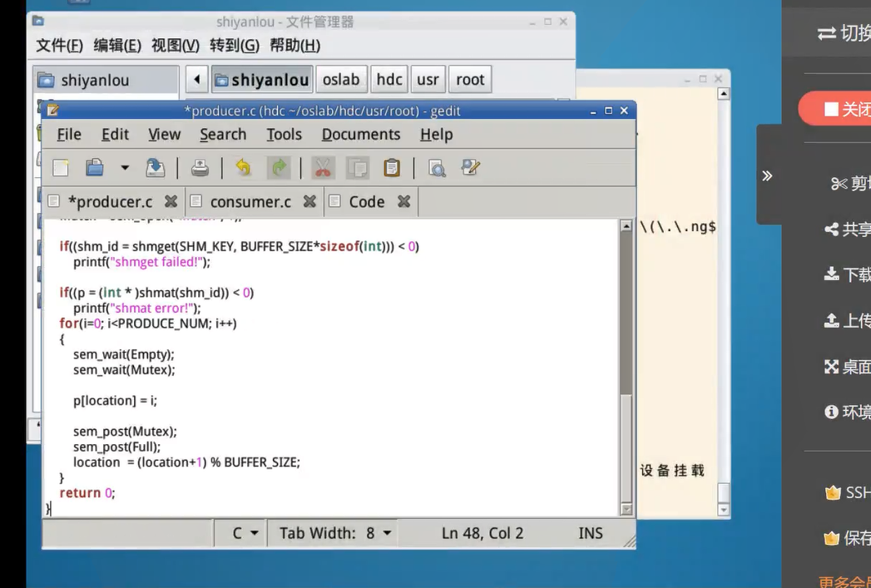The image size is (871, 588).
Task: Click the Tools menu in gedit
Action: tap(284, 134)
